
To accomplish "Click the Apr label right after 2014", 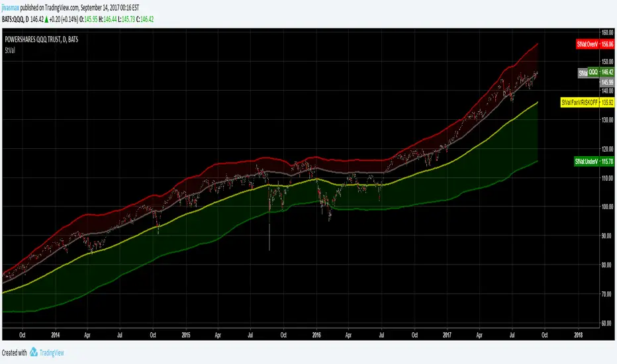I will 87,335.
